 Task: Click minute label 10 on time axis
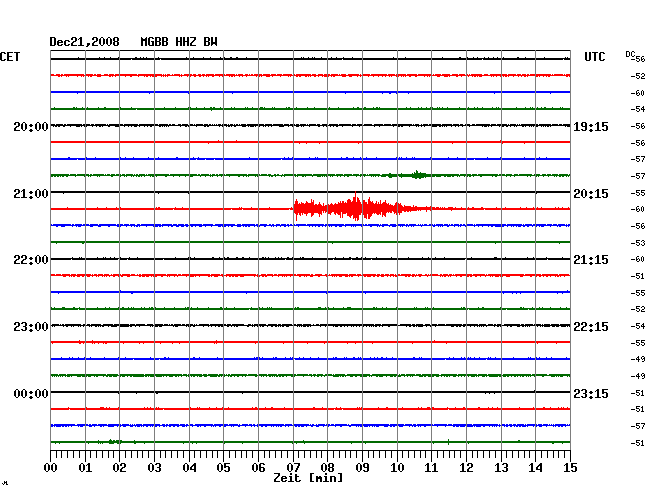tap(397, 467)
